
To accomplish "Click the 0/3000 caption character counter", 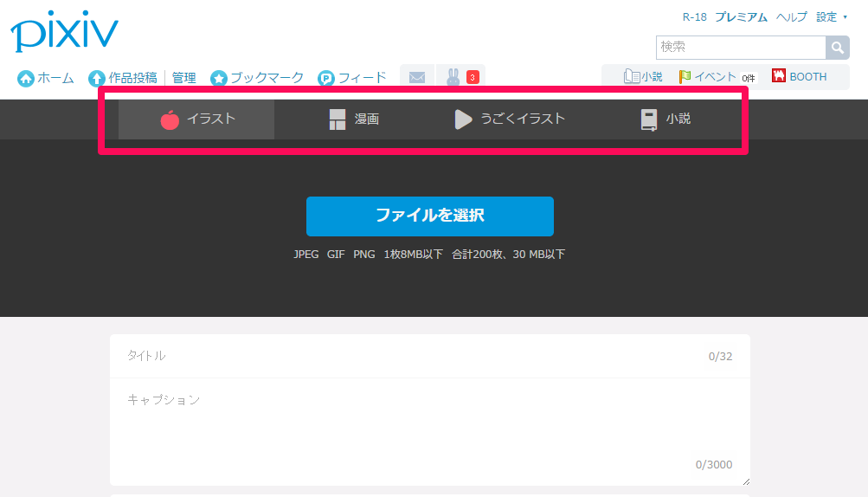I will [714, 464].
